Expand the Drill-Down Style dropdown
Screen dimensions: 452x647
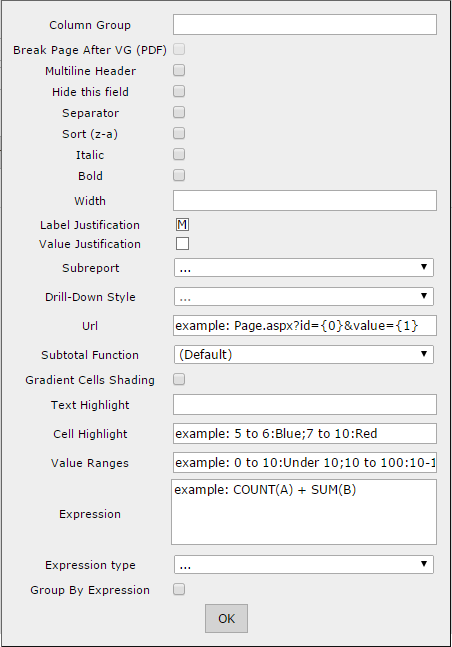coord(304,297)
